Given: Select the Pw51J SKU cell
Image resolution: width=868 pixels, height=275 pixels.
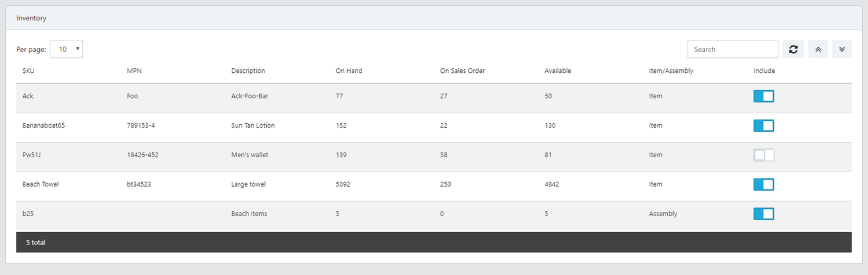Looking at the screenshot, I should point(31,155).
